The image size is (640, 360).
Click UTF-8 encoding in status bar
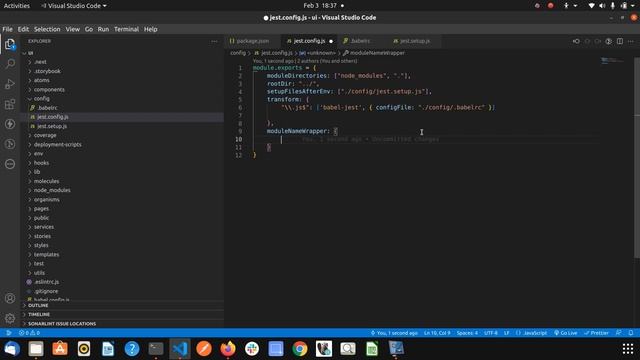(x=491, y=333)
